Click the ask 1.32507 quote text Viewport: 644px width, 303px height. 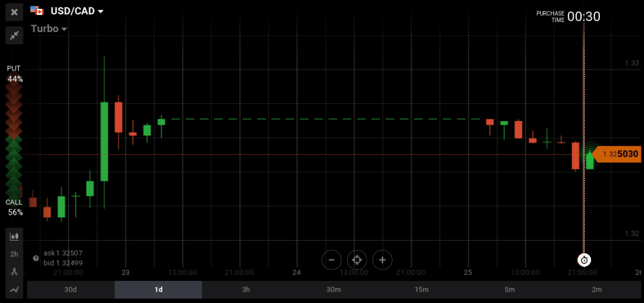tap(63, 253)
